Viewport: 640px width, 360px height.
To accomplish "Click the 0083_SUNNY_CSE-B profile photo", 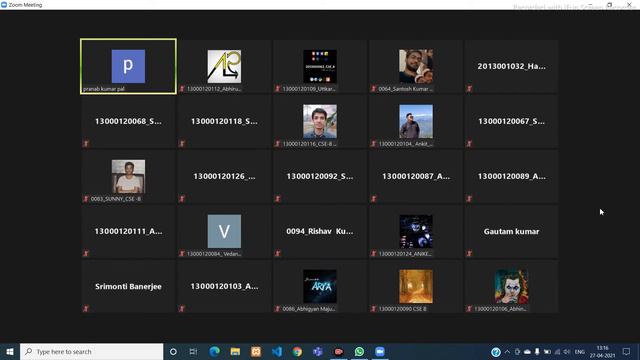I will click(128, 176).
